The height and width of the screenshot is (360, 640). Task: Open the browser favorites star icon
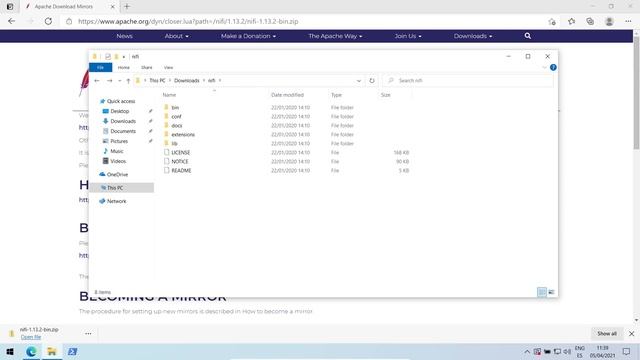(x=571, y=22)
